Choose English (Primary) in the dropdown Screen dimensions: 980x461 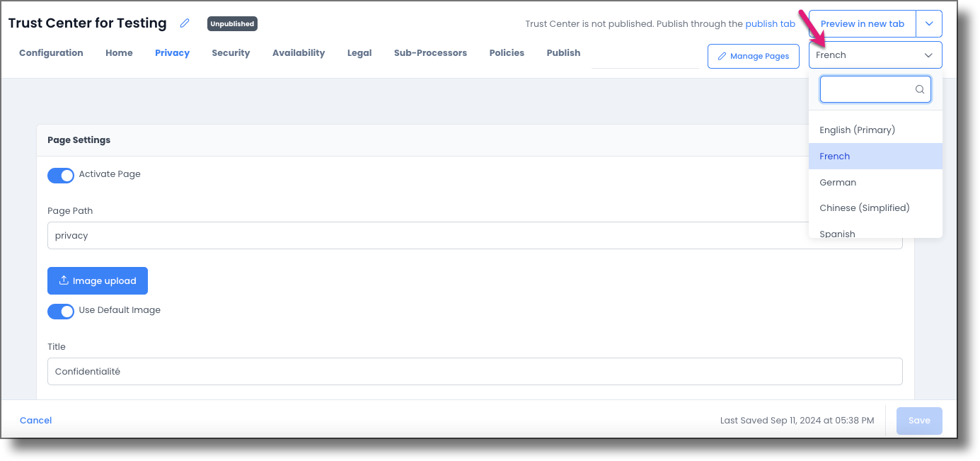point(857,130)
